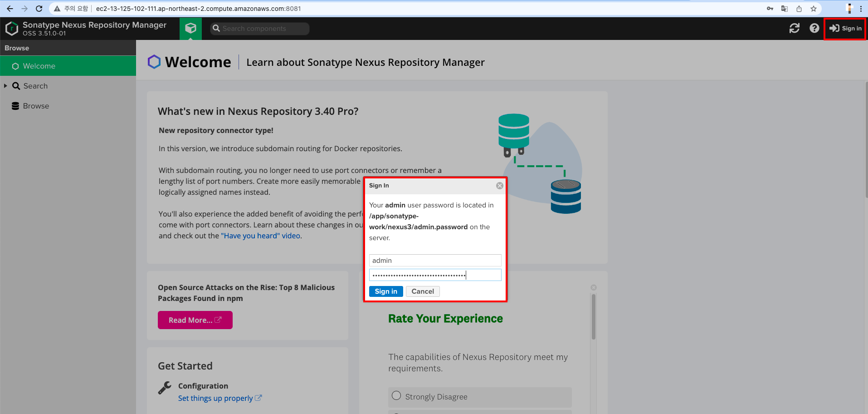Bookmark this page with the star icon

point(814,9)
